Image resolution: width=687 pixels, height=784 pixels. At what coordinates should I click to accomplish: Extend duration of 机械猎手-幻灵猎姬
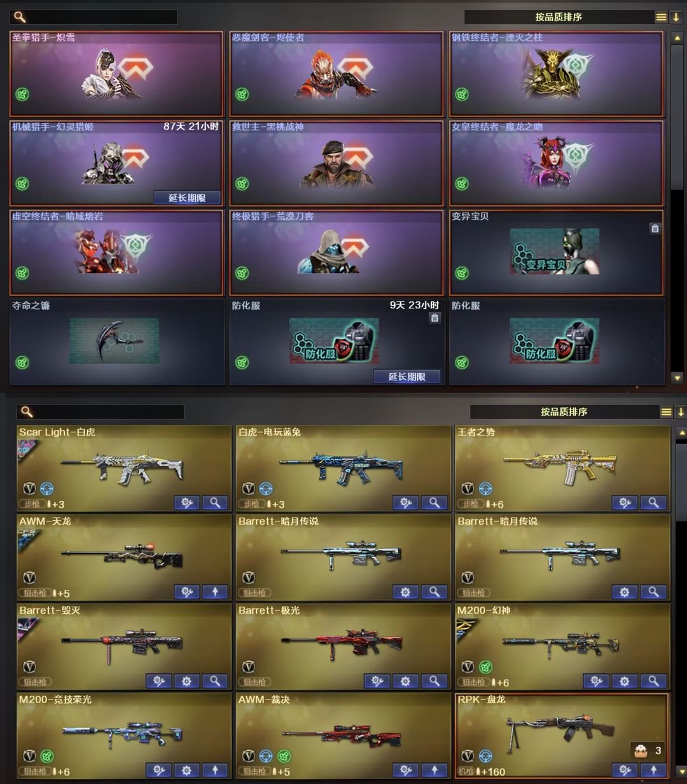[187, 198]
